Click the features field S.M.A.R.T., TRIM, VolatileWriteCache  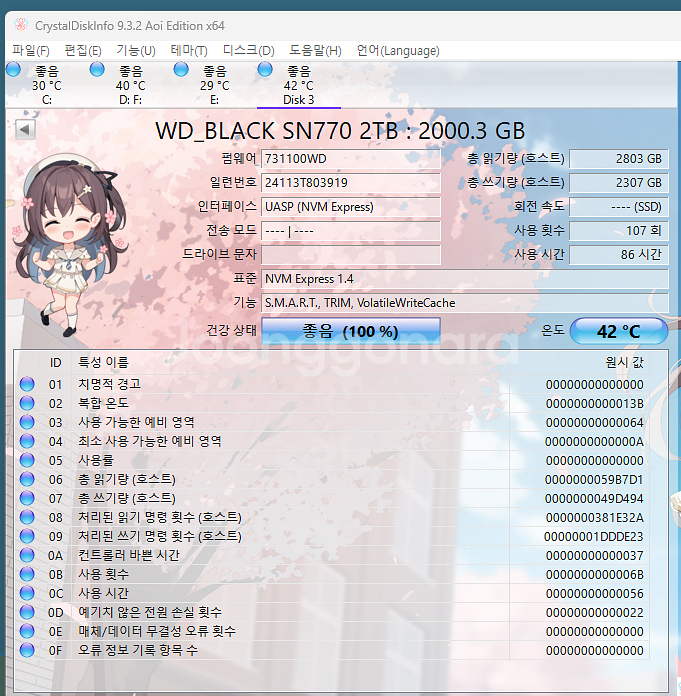coord(465,303)
